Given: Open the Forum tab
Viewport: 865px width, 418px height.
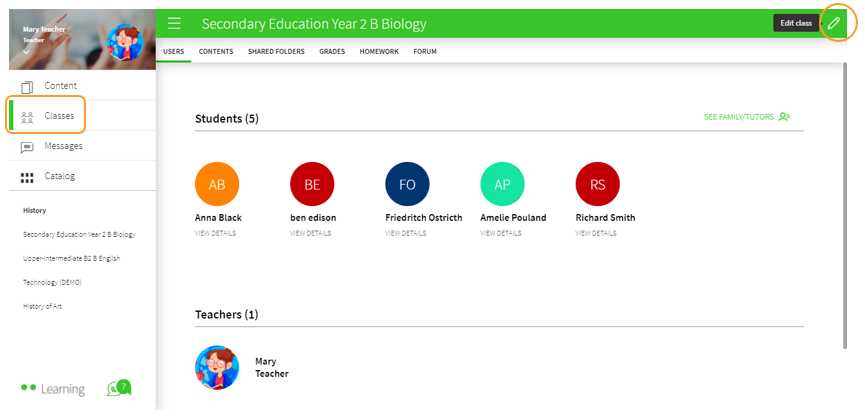Looking at the screenshot, I should pos(424,51).
